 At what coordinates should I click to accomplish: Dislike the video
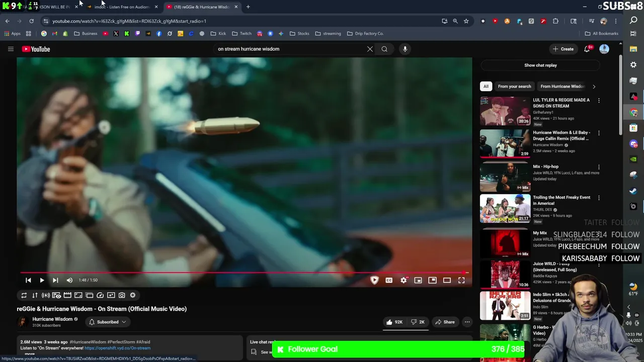(x=418, y=322)
